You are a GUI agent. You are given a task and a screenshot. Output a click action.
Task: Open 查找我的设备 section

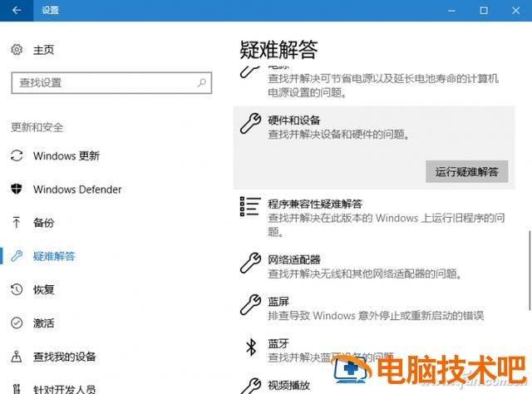(65, 357)
